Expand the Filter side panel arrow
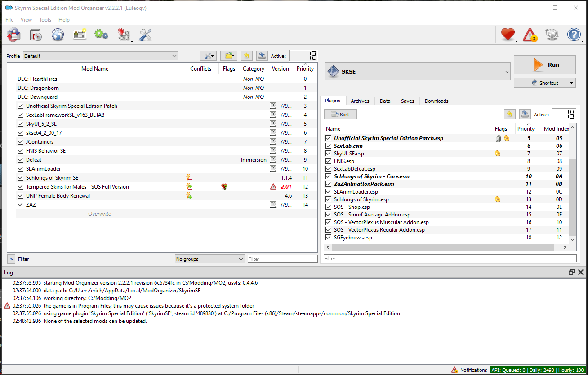Viewport: 588px width, 375px height. (x=11, y=259)
